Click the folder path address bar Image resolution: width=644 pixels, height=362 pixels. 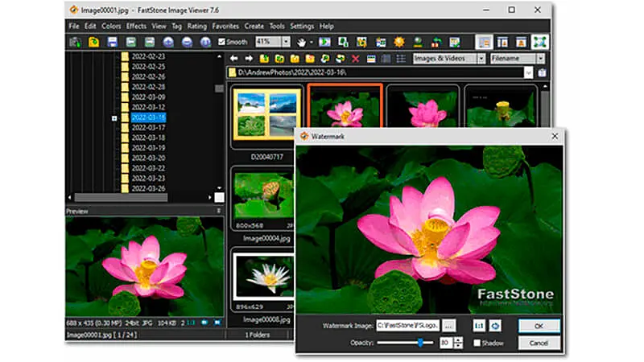pyautogui.click(x=376, y=73)
